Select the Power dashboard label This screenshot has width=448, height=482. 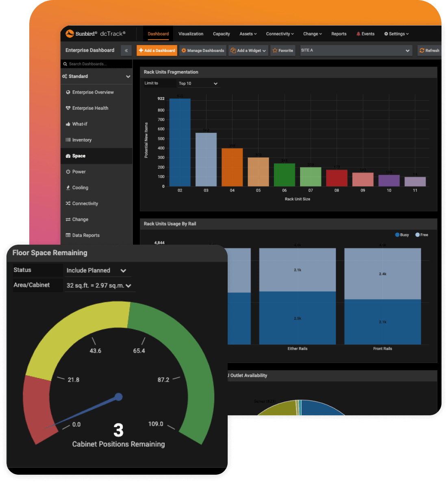click(79, 172)
